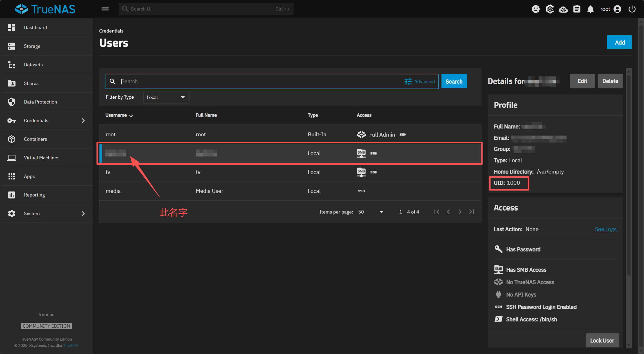
Task: Open alerts bell notifications
Action: point(590,9)
